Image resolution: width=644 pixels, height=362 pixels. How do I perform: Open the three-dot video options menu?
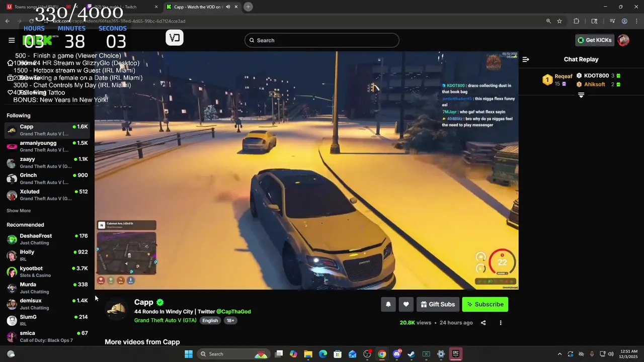[x=500, y=323]
